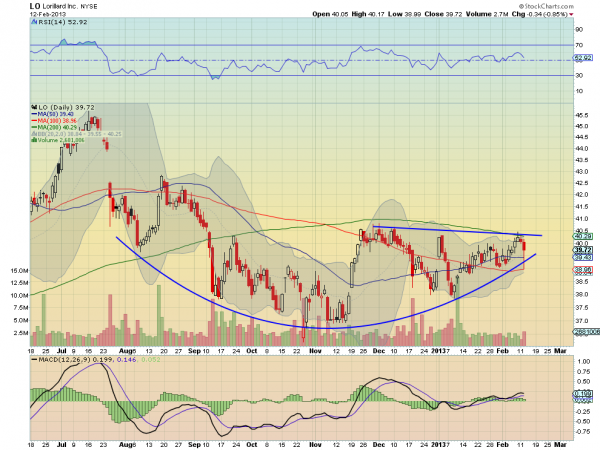
Task: Click the blue 39.40 tag on price axis
Action: coord(583,257)
